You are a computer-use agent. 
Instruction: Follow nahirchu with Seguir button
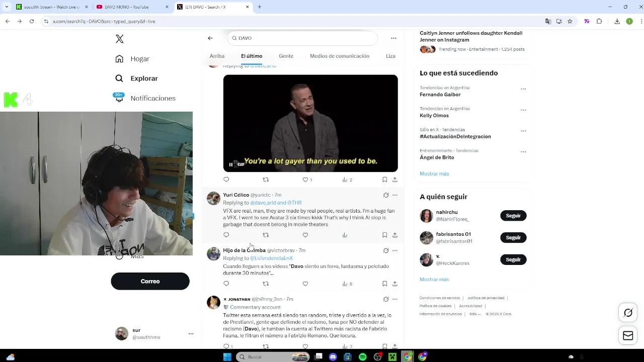513,216
